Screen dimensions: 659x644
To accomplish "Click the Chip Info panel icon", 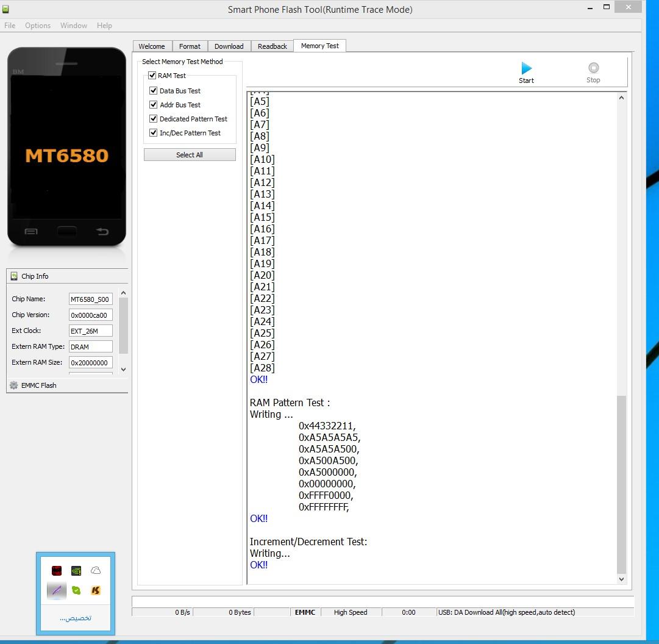I will 14,276.
